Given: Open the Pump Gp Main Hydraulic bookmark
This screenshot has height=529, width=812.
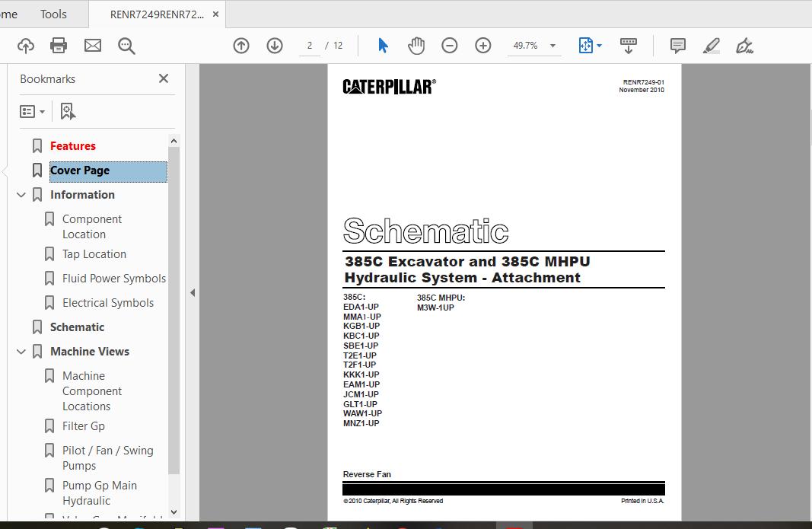Looking at the screenshot, I should tap(100, 493).
